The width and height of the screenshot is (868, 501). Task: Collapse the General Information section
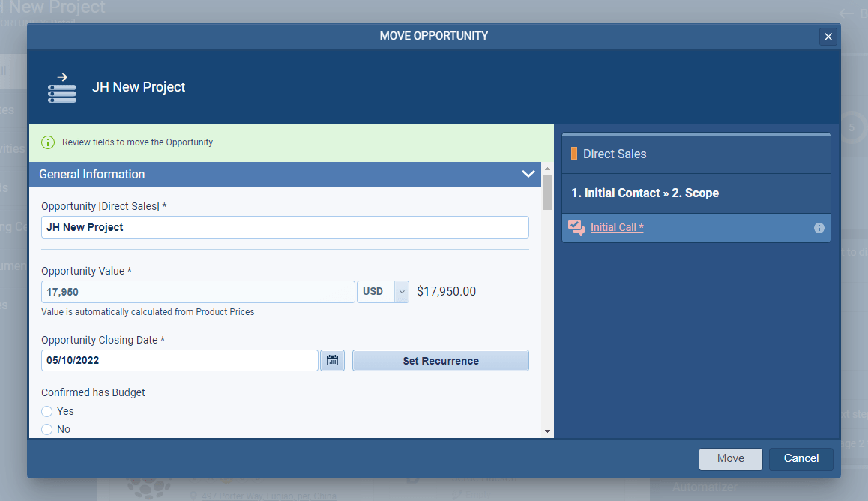pyautogui.click(x=528, y=173)
